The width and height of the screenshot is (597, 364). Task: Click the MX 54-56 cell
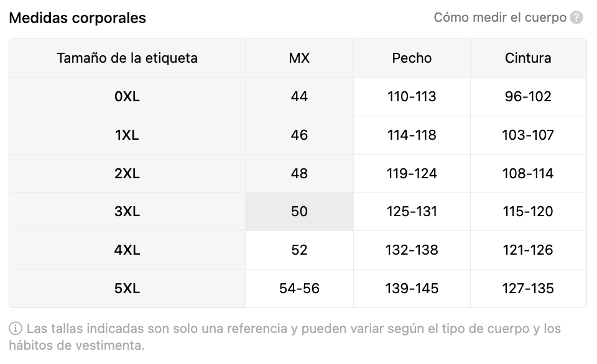(x=299, y=288)
